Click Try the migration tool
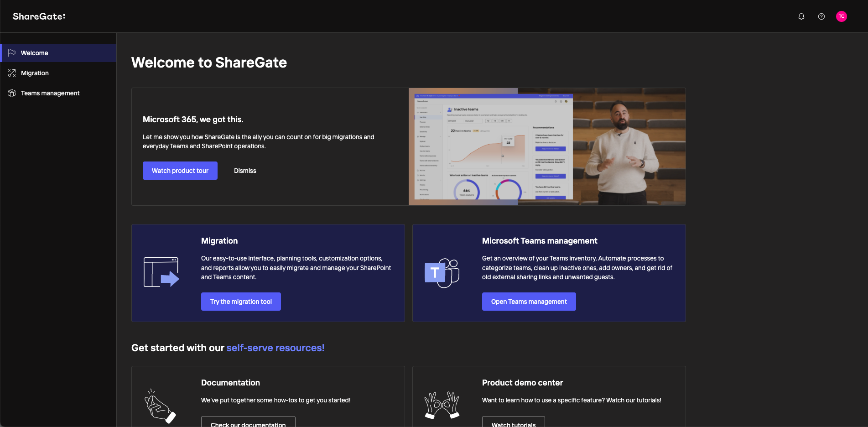 tap(241, 302)
